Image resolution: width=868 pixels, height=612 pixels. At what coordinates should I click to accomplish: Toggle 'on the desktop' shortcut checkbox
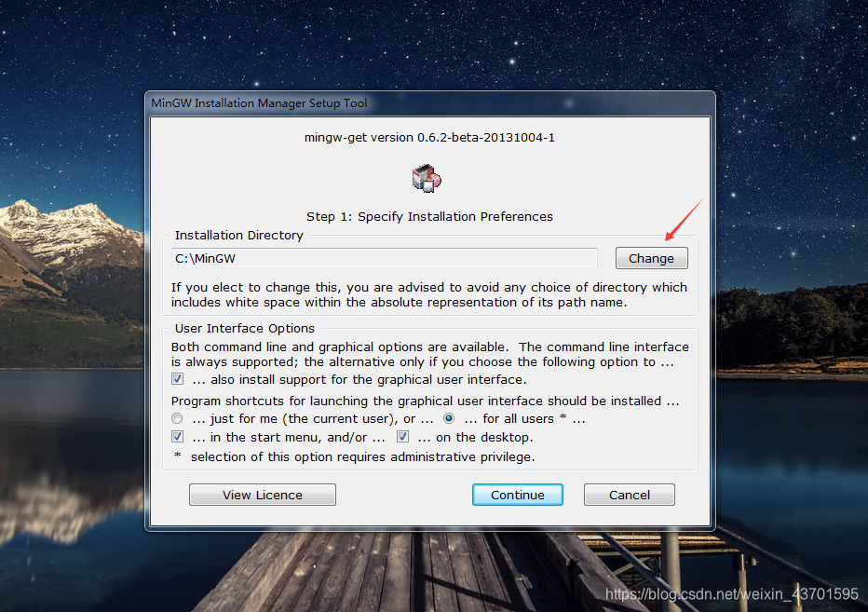coord(402,437)
